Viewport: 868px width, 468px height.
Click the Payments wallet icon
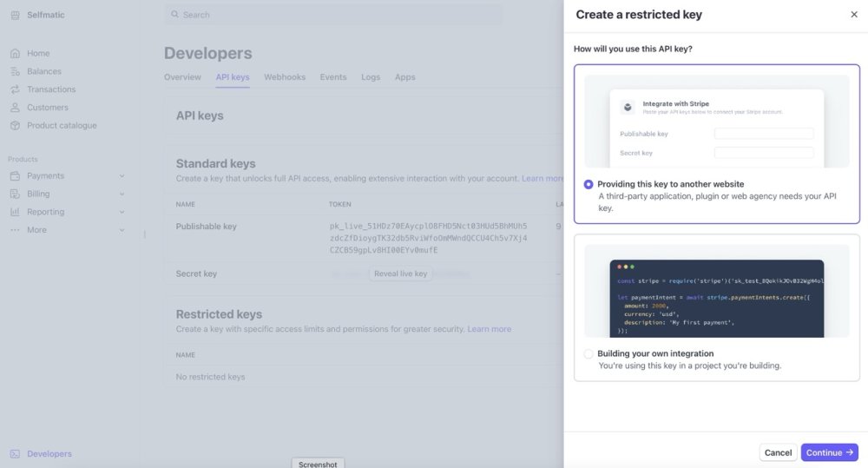15,175
